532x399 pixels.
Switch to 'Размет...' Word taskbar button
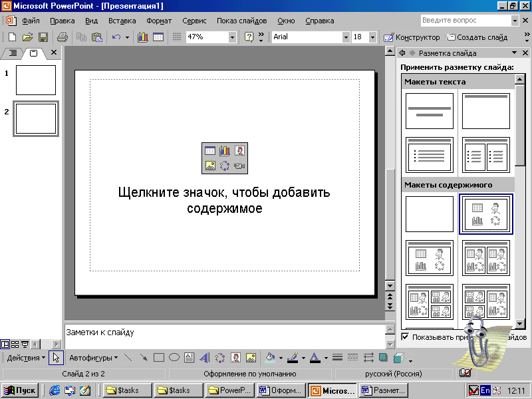384,390
